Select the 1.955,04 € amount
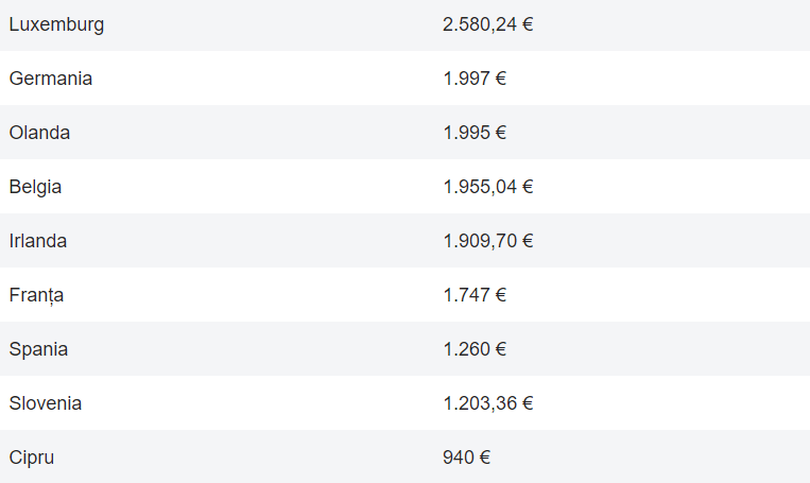The image size is (810, 483). point(487,186)
